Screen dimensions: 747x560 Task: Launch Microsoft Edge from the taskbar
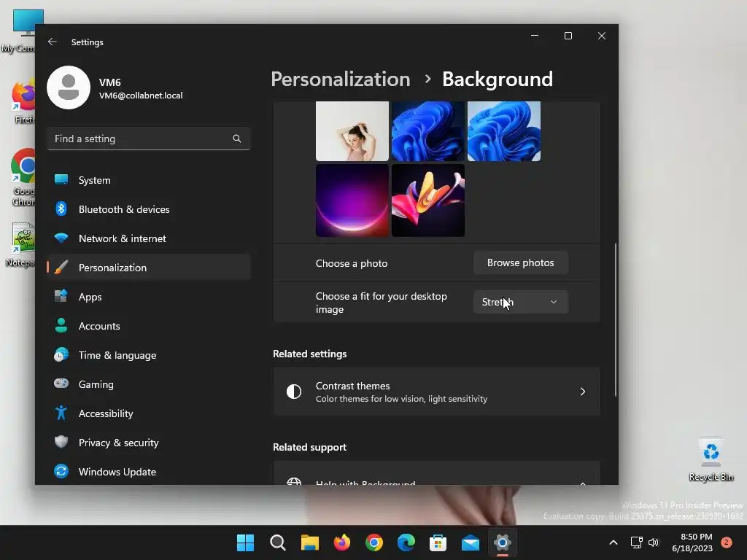pos(406,542)
